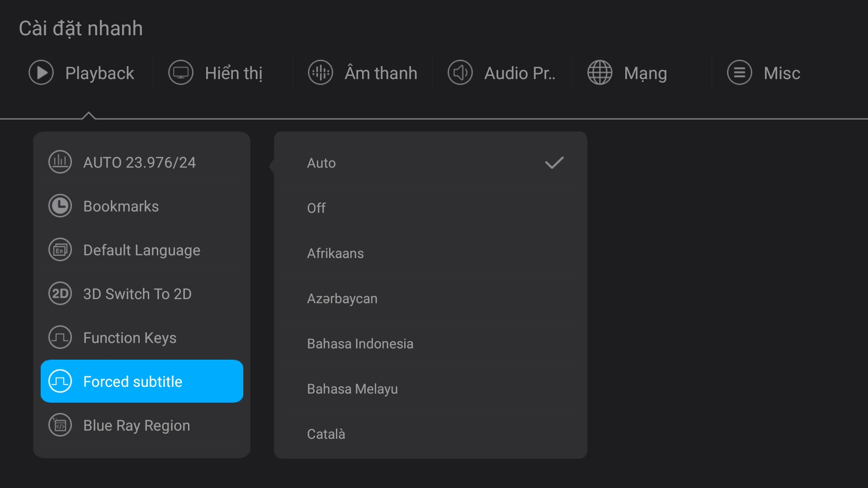
Task: Click the Hiển thị monitor icon
Action: coord(181,73)
